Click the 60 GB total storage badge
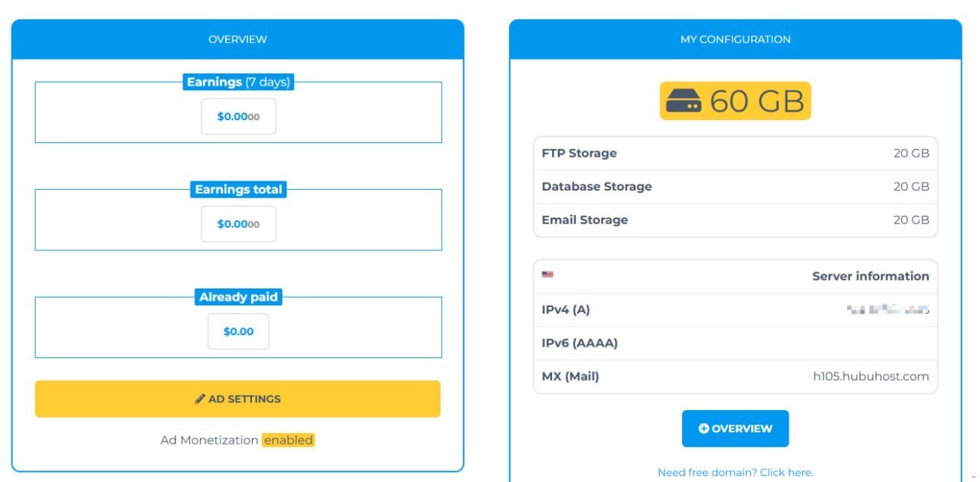 (735, 101)
